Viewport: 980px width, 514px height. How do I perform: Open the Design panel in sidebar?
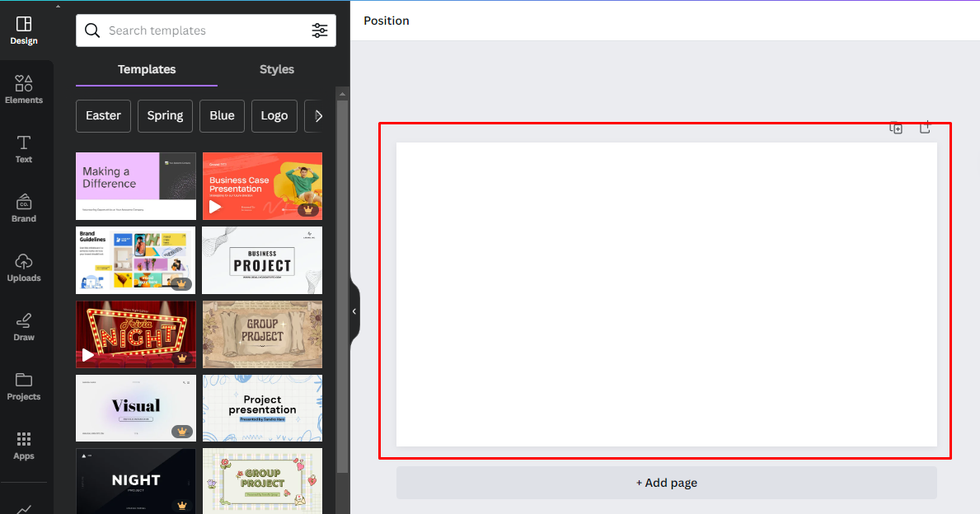click(x=24, y=30)
